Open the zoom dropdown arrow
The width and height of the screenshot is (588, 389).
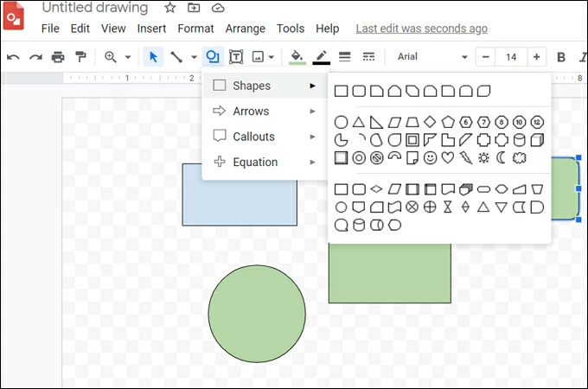(x=128, y=57)
